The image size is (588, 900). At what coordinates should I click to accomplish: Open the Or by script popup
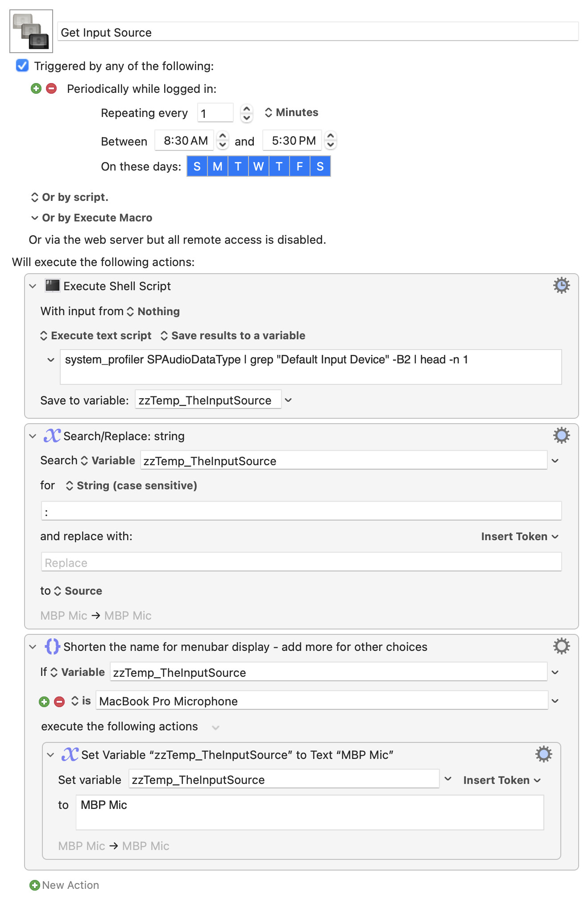[x=70, y=197]
